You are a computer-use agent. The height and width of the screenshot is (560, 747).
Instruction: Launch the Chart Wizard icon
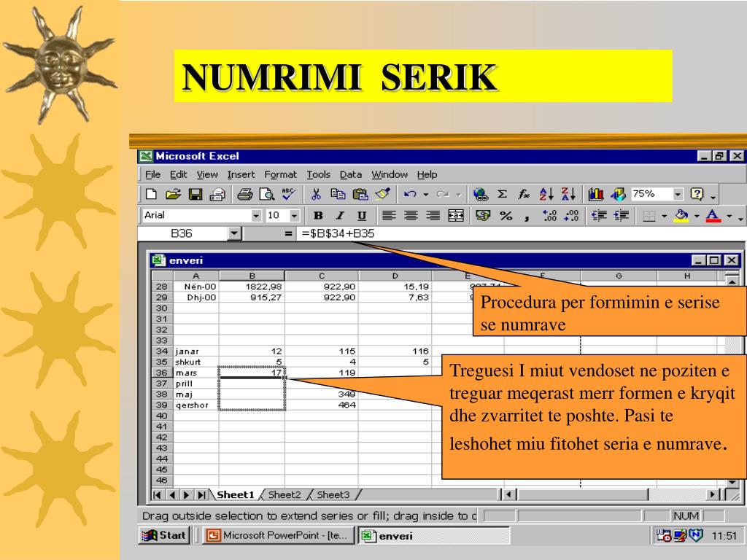coord(596,194)
